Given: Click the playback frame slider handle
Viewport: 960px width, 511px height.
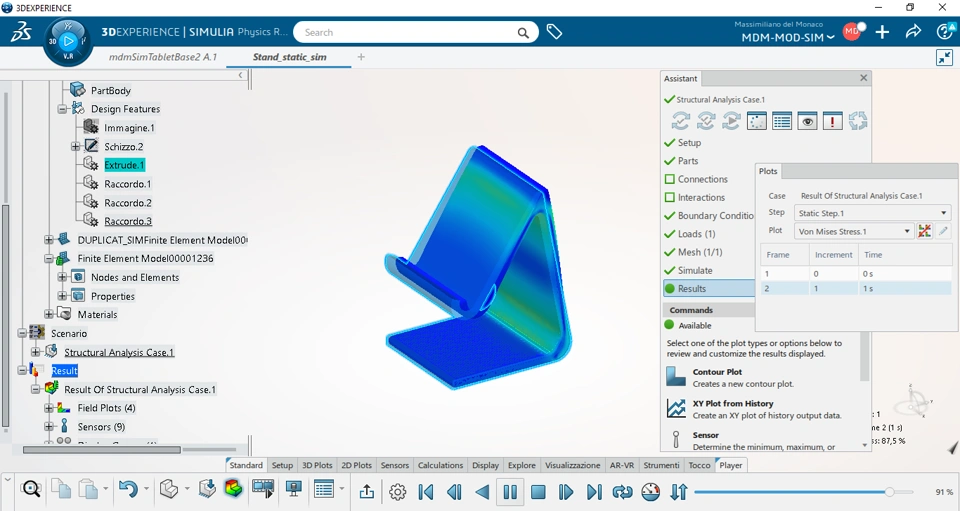Looking at the screenshot, I should (x=889, y=491).
